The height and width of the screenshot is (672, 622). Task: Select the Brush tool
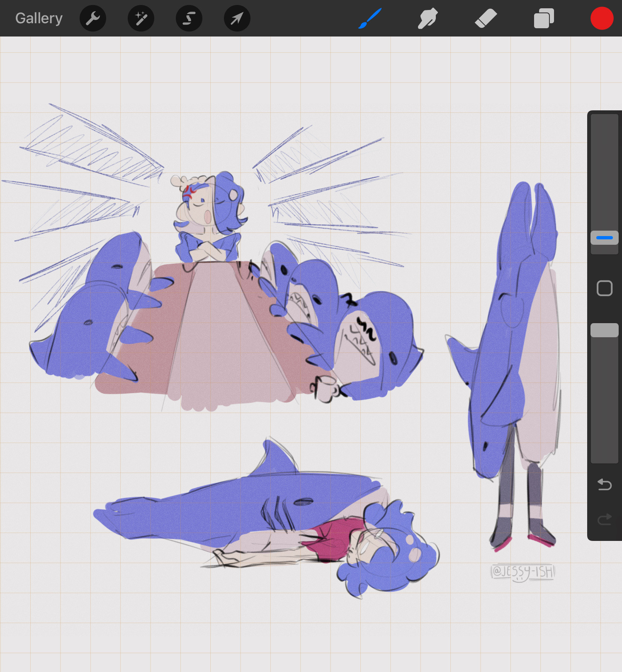click(x=370, y=19)
